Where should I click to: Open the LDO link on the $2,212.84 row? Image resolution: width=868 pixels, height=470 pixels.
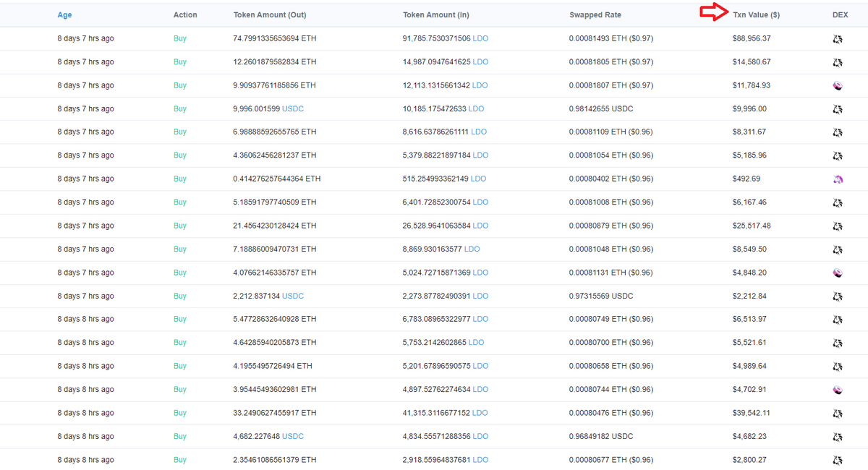pos(480,296)
